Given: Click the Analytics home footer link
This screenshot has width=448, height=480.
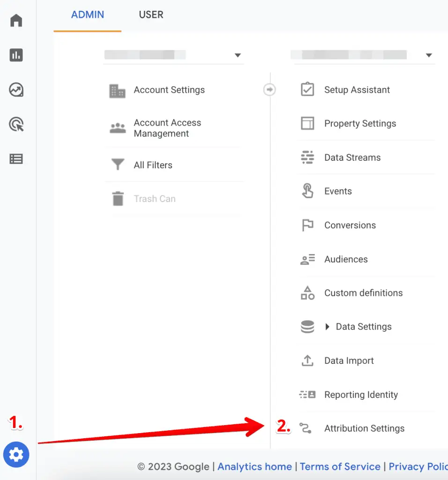Looking at the screenshot, I should point(254,466).
